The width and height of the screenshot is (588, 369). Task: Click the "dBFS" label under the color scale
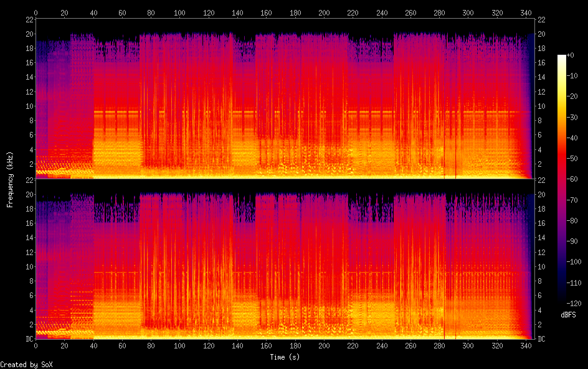[x=567, y=315]
